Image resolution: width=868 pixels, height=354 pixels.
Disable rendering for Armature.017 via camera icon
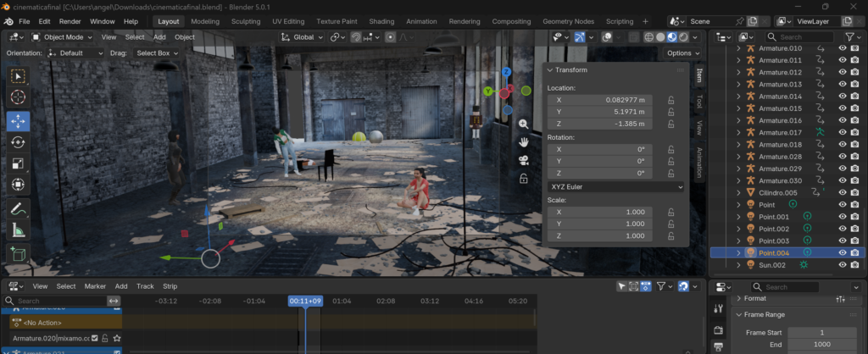(855, 133)
